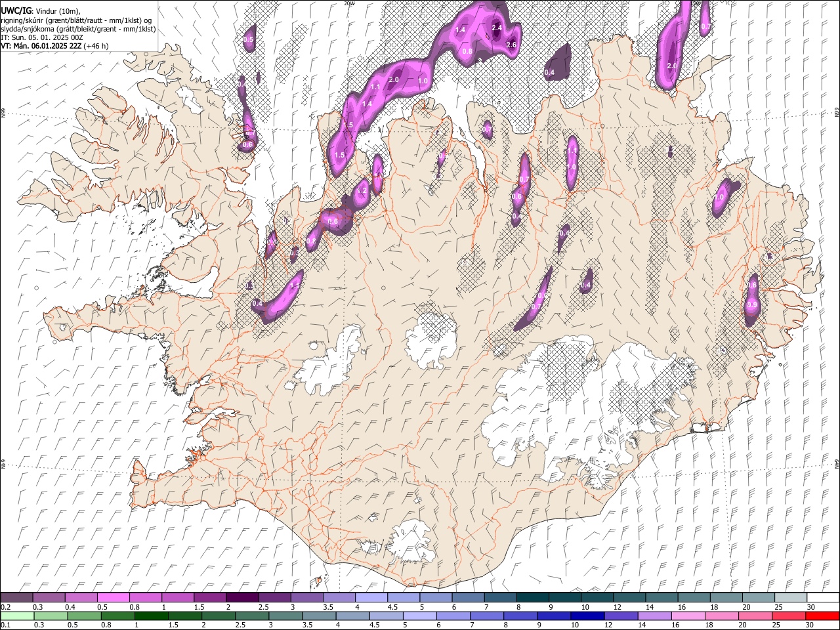
Task: Click the UWC/IG title text
Action: coord(16,11)
